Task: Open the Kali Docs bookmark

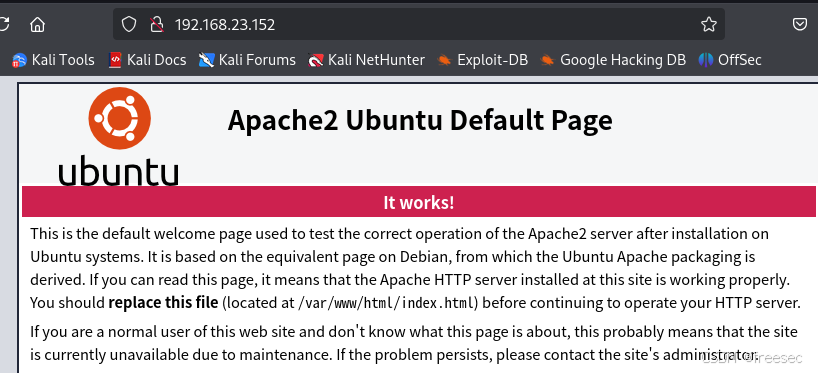Action: 147,60
